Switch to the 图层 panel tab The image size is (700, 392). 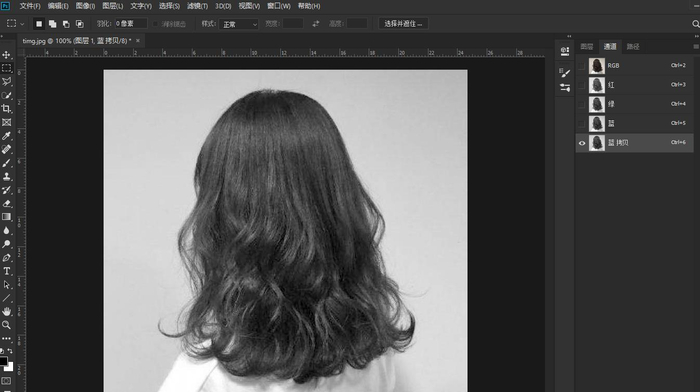[x=587, y=46]
